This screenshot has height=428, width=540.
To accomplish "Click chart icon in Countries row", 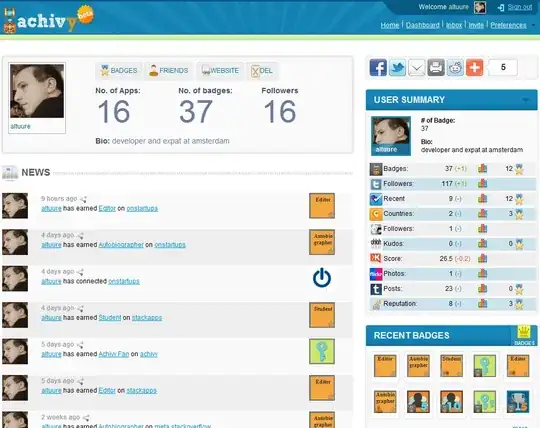I will (482, 213).
